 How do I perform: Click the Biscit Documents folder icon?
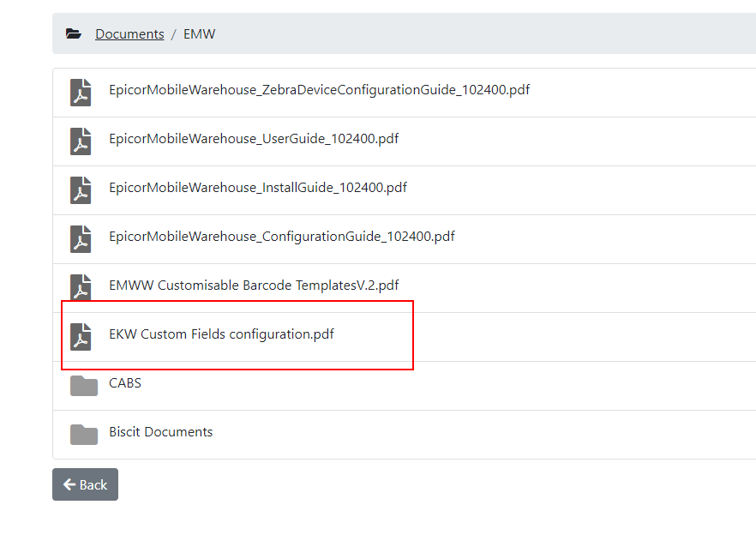click(x=84, y=435)
